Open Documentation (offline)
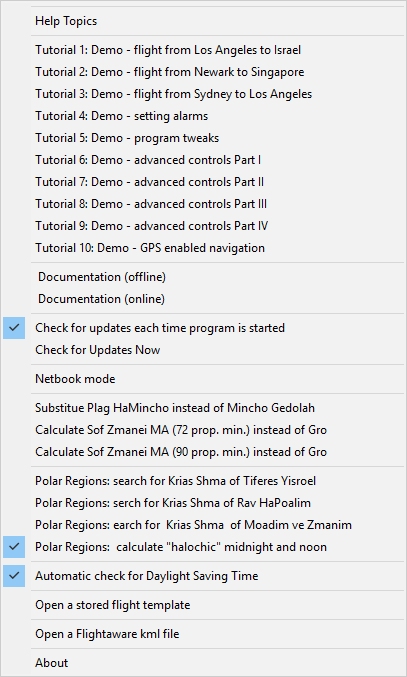407x677 pixels. tap(203, 277)
